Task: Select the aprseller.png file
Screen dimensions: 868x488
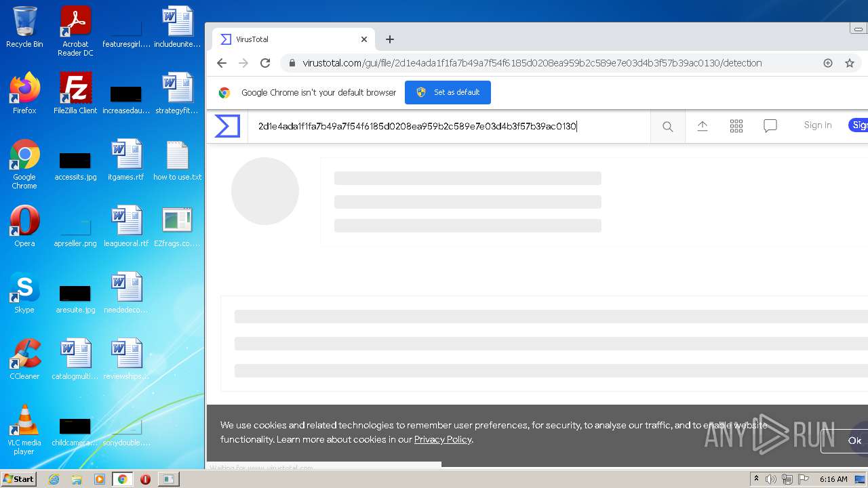Action: click(x=75, y=230)
